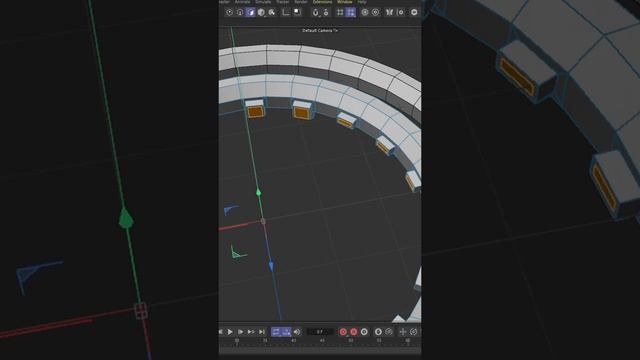Click the first circular target icon
The width and height of the screenshot is (640, 360).
[x=365, y=12]
